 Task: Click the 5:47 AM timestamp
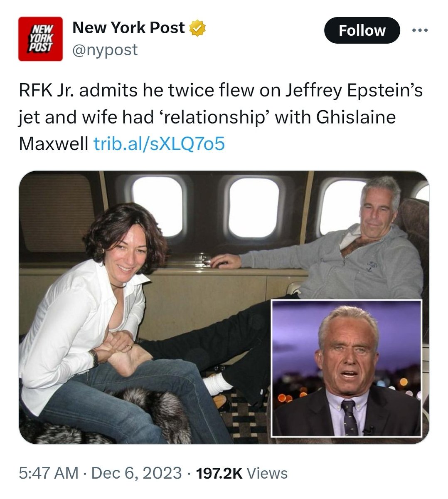tap(48, 473)
